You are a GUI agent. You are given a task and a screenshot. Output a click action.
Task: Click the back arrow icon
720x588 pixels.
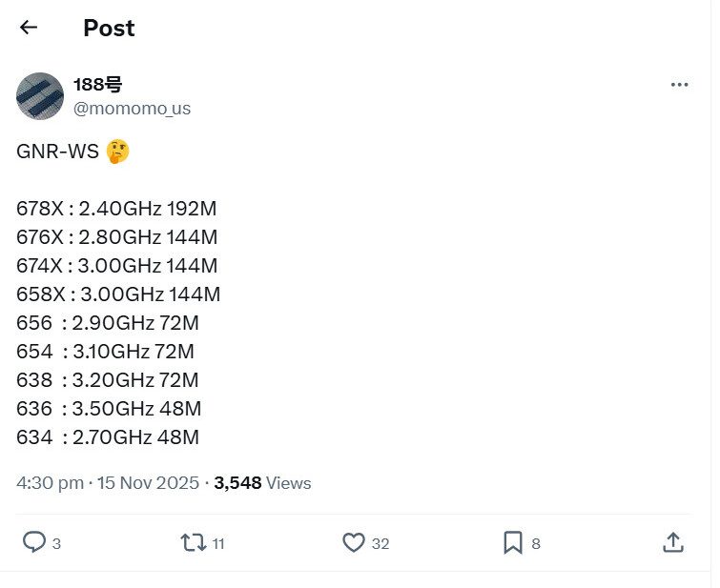pos(29,28)
